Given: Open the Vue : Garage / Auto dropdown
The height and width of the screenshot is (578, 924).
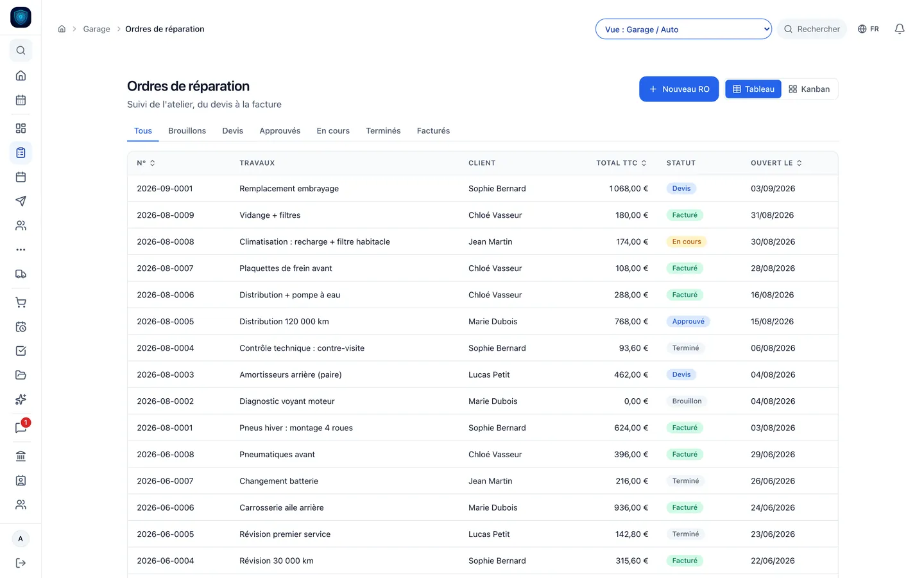Looking at the screenshot, I should 683,29.
